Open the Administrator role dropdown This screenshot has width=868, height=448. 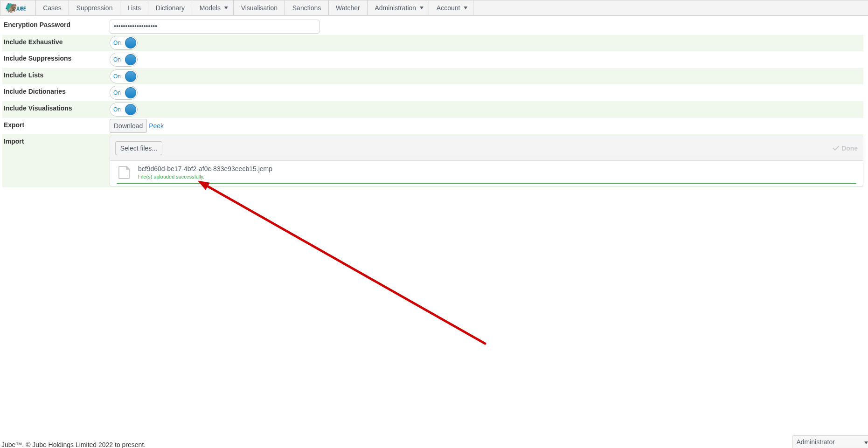[x=830, y=442]
